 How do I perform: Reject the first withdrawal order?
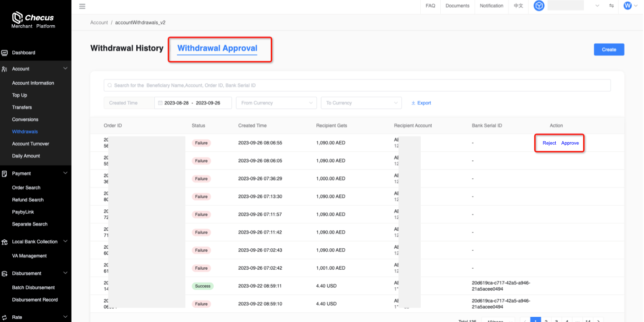tap(549, 143)
